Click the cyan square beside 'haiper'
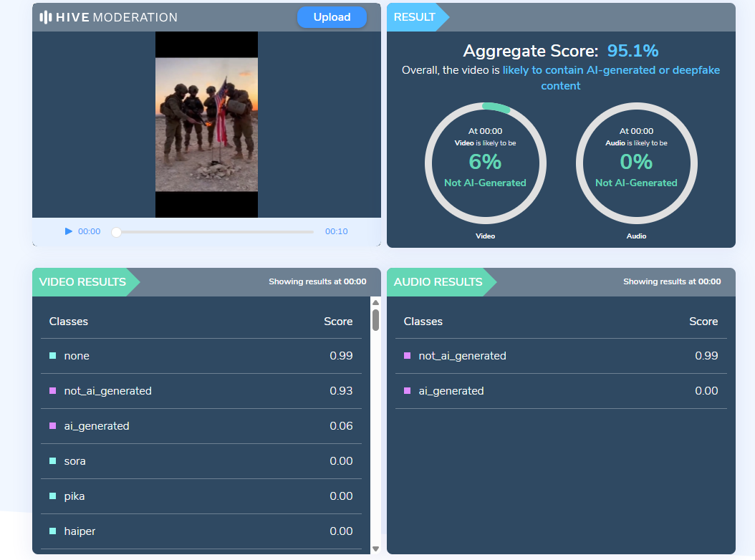755x560 pixels. (52, 531)
